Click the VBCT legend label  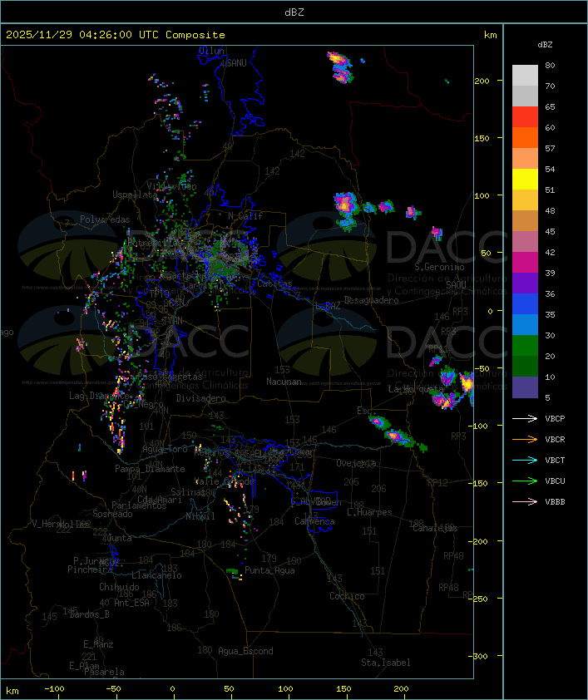point(555,461)
